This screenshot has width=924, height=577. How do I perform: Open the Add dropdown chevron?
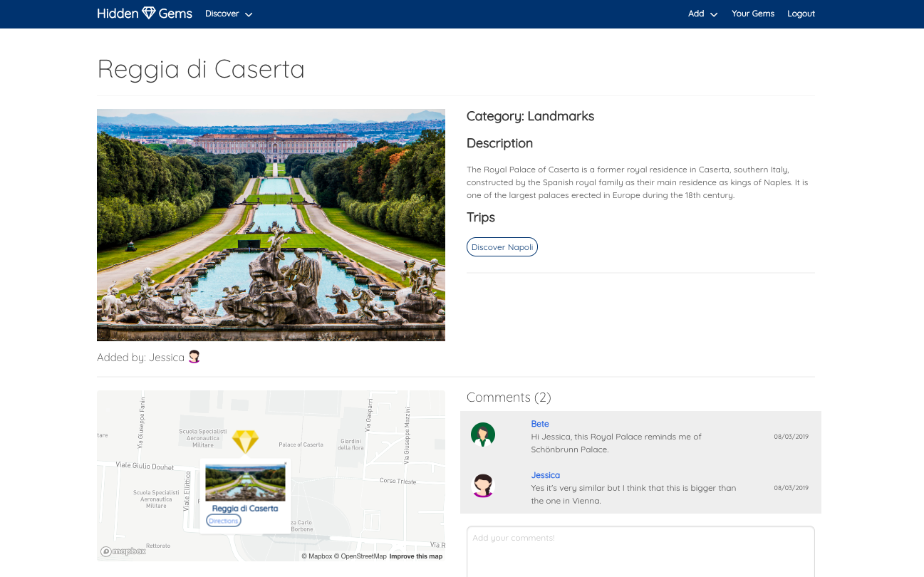pyautogui.click(x=713, y=14)
